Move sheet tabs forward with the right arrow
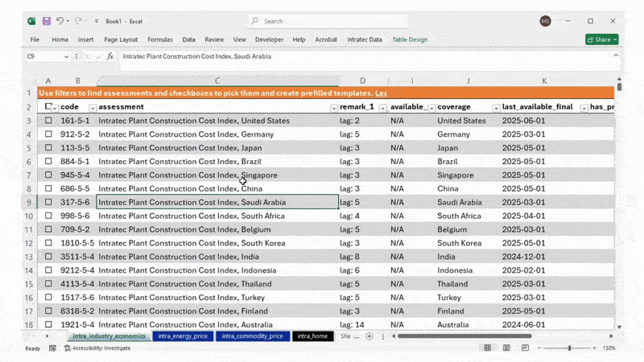Screen dimensions: 644x362 coord(47,336)
